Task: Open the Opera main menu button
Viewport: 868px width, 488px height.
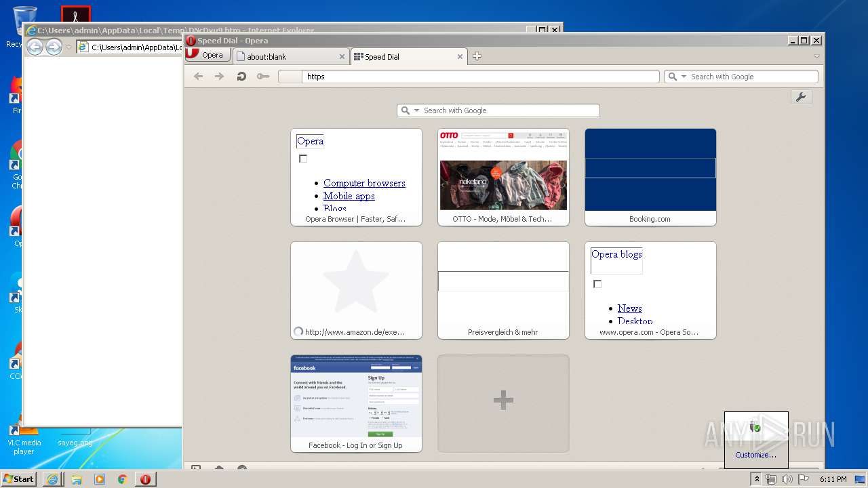Action: tap(207, 55)
